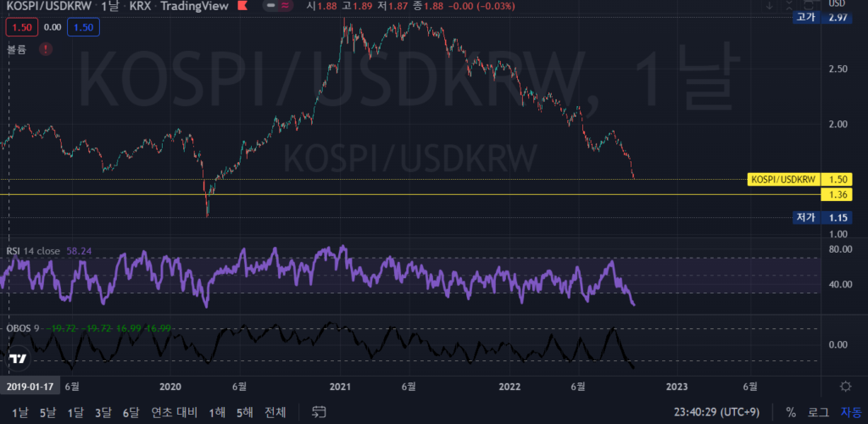This screenshot has height=424, width=868.
Task: Click the red 1.50 sell price button
Action: click(19, 27)
